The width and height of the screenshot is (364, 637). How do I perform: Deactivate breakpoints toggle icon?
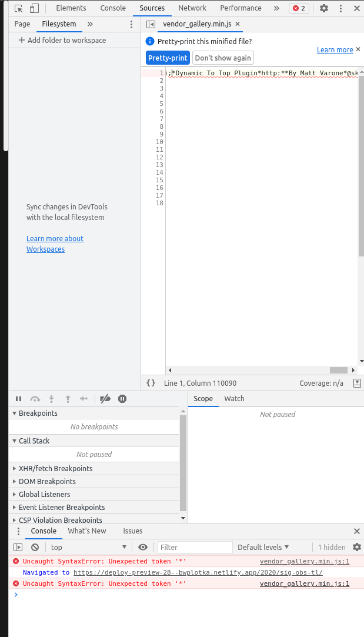pos(105,399)
